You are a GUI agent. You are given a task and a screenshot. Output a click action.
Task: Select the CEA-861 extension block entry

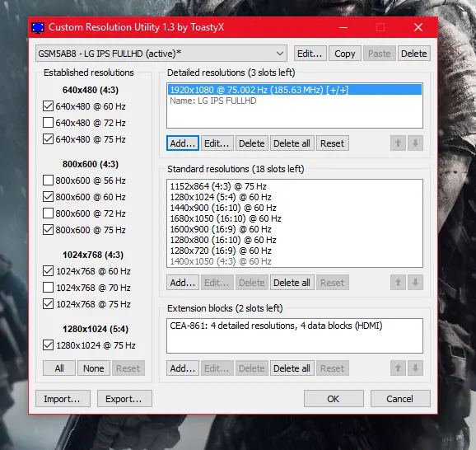click(276, 326)
